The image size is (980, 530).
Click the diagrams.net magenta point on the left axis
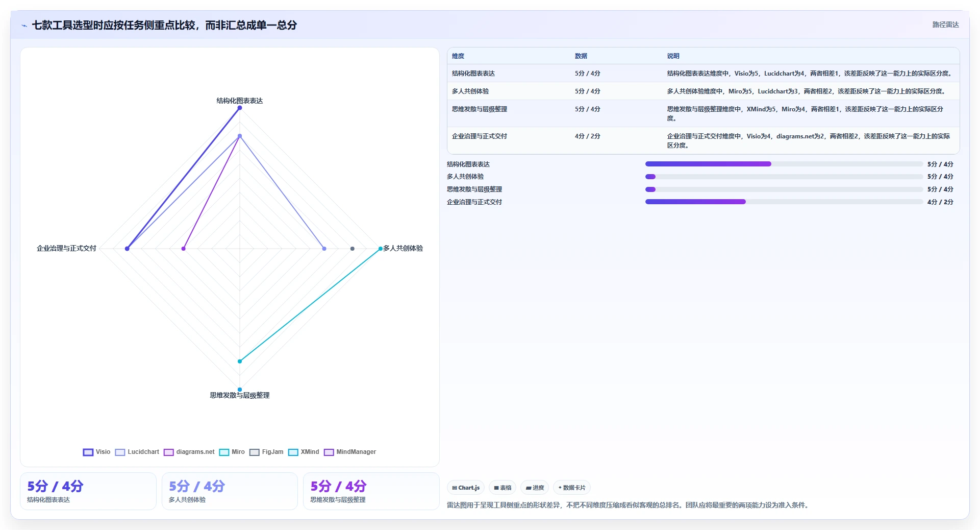tap(184, 249)
